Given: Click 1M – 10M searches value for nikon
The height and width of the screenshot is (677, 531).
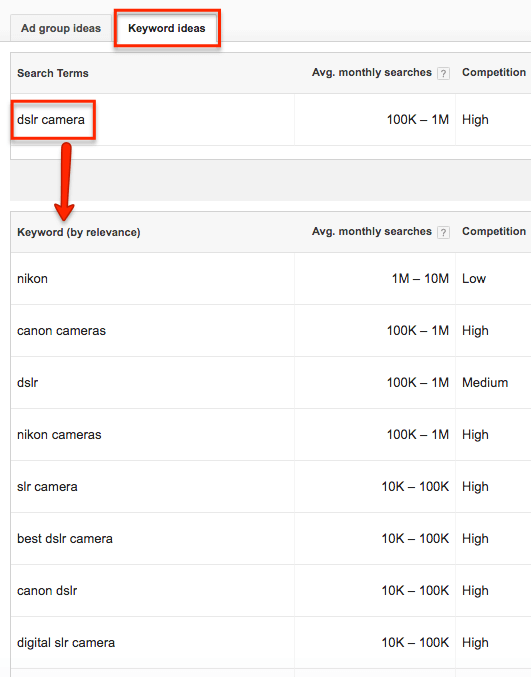Looking at the screenshot, I should (x=420, y=279).
